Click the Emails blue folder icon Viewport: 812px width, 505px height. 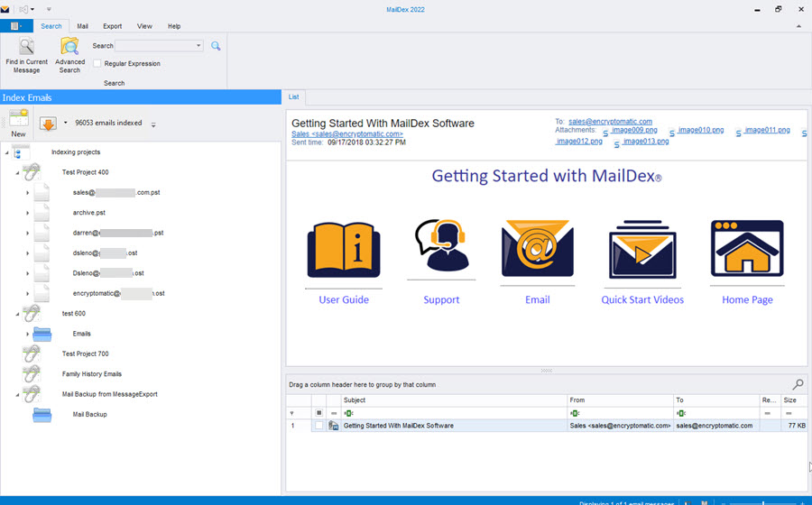[x=42, y=334]
